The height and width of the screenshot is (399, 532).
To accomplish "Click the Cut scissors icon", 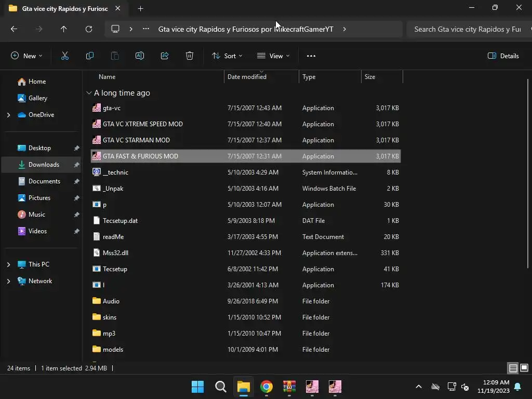I will [65, 56].
